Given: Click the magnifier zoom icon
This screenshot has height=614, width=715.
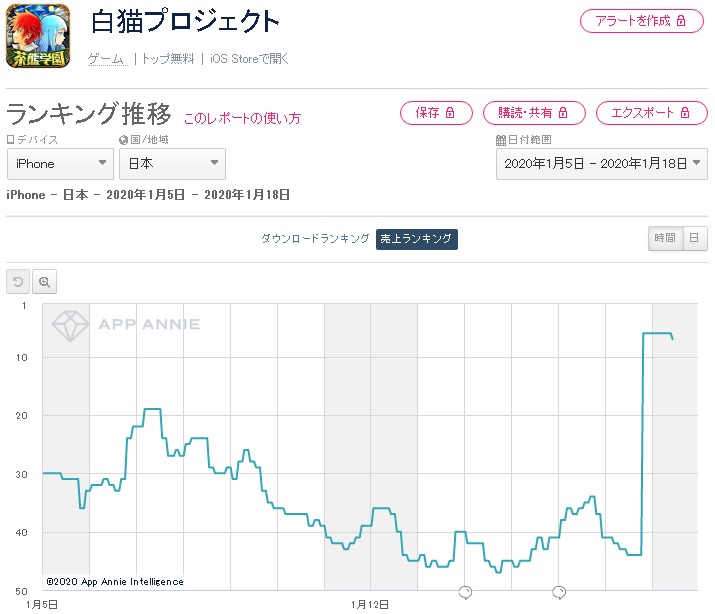Looking at the screenshot, I should (44, 282).
